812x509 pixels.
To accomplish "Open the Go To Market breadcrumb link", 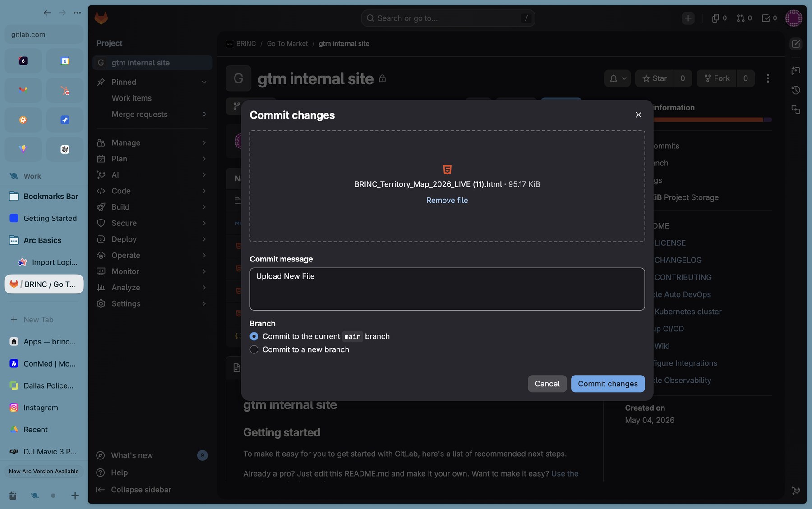I will pyautogui.click(x=287, y=44).
